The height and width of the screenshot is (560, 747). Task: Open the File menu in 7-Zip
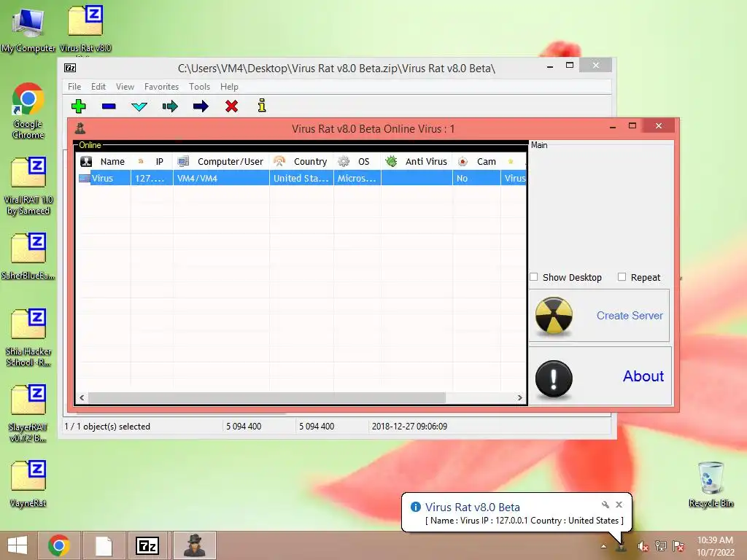point(74,87)
